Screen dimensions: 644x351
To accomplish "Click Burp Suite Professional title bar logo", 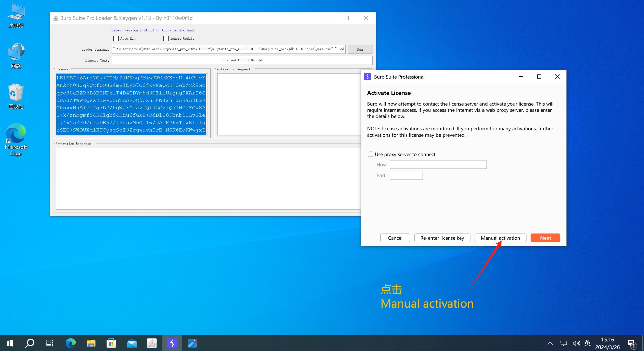I will click(x=367, y=77).
